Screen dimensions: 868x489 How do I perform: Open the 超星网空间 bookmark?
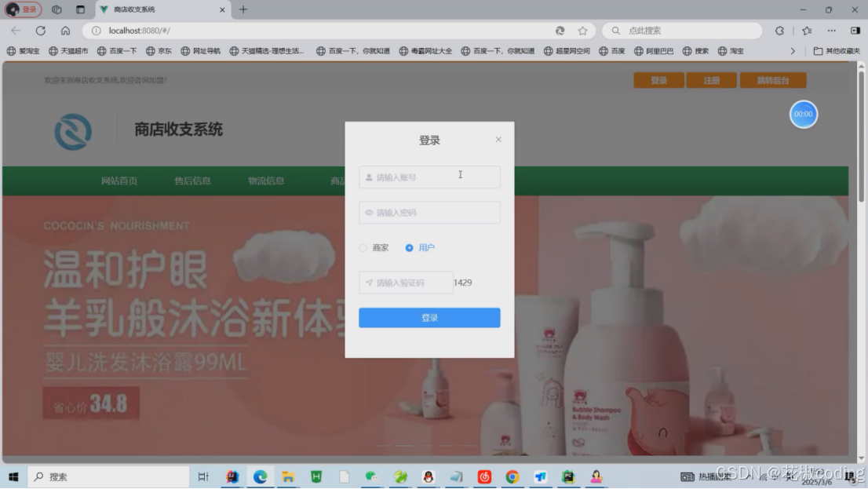coord(567,51)
